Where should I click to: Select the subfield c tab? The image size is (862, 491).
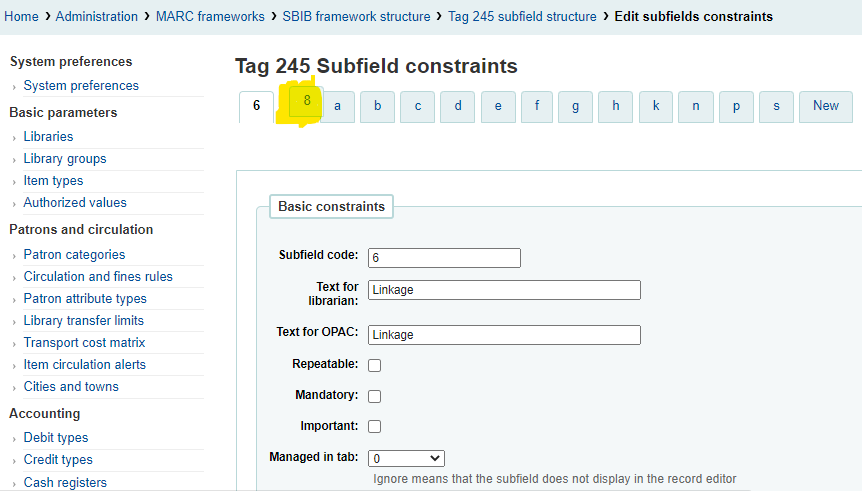coord(418,106)
